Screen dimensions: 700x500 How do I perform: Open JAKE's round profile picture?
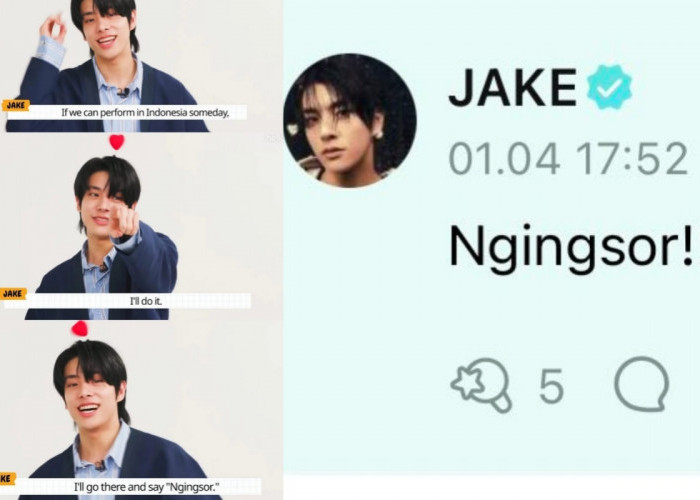tap(350, 120)
